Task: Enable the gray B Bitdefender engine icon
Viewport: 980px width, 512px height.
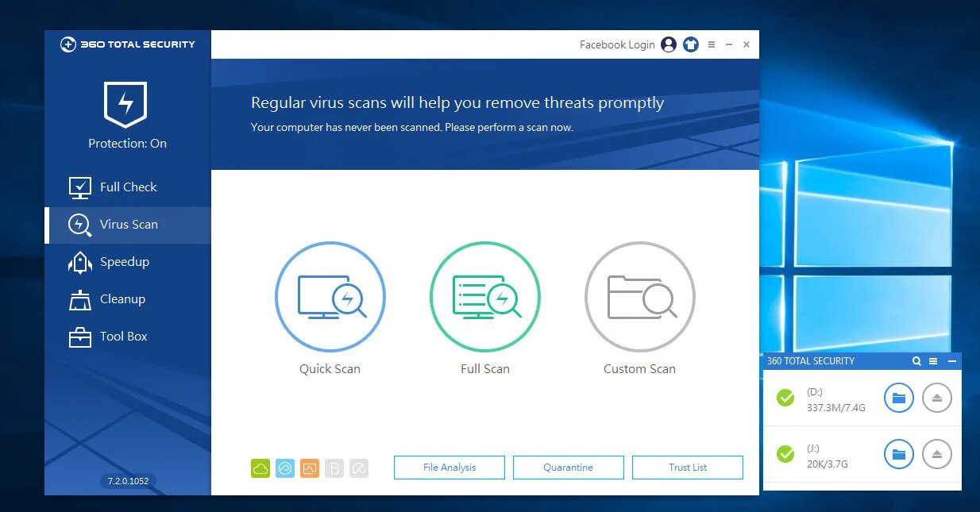Action: (334, 468)
